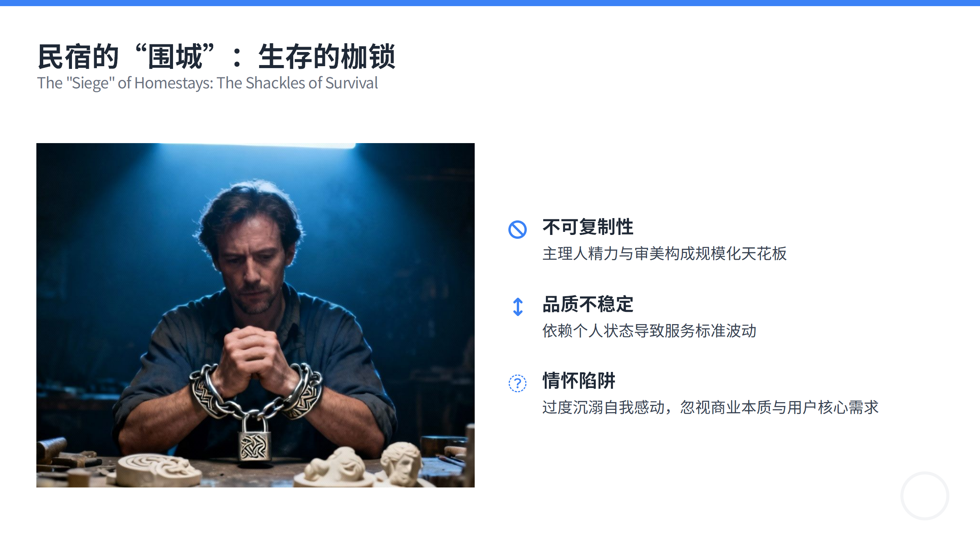Click description 主理人精力与审美构成规模化天花板
980x551 pixels.
665,254
